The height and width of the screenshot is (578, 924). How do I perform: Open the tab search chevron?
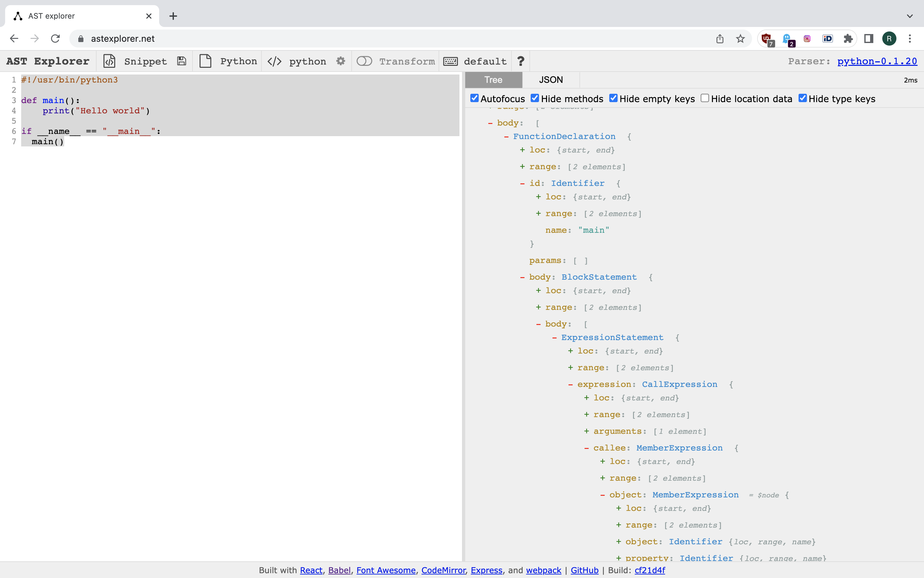(910, 16)
